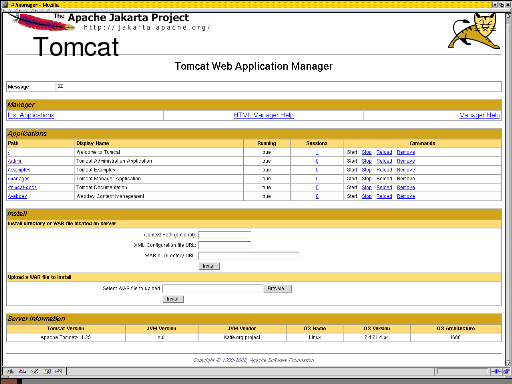The width and height of the screenshot is (512, 384).
Task: Click the Server Information section header
Action: coord(254,318)
